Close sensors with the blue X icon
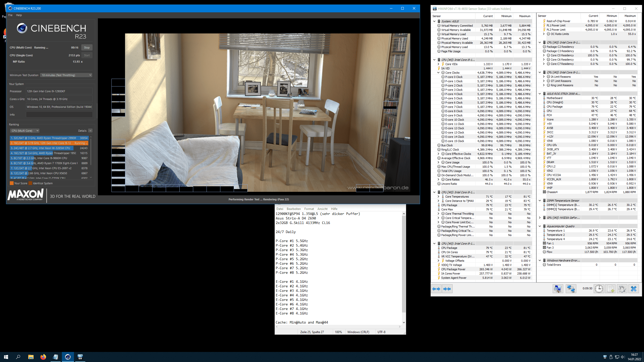644x362 pixels. click(x=633, y=289)
